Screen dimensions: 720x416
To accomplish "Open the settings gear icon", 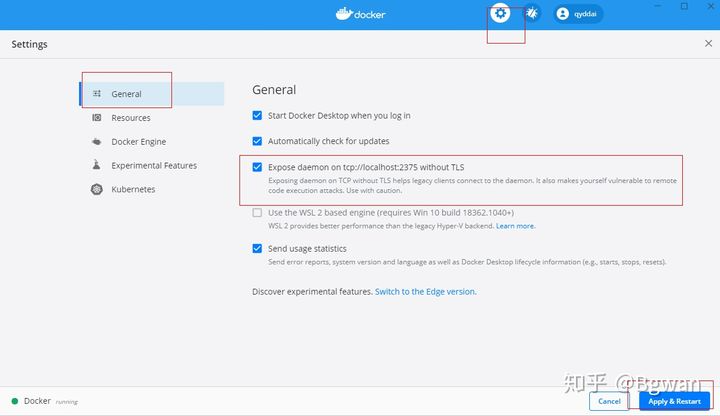I will [x=500, y=13].
